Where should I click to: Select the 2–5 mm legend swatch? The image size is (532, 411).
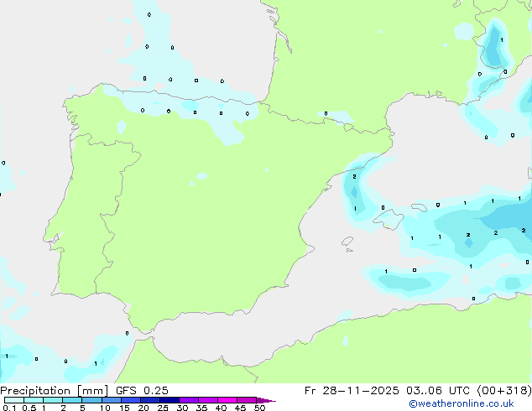72,400
